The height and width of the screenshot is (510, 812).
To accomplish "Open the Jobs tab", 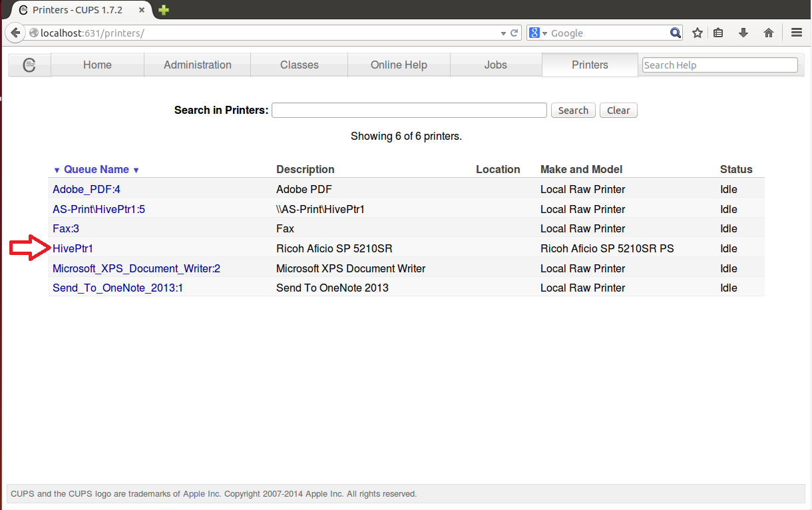I will [x=495, y=65].
